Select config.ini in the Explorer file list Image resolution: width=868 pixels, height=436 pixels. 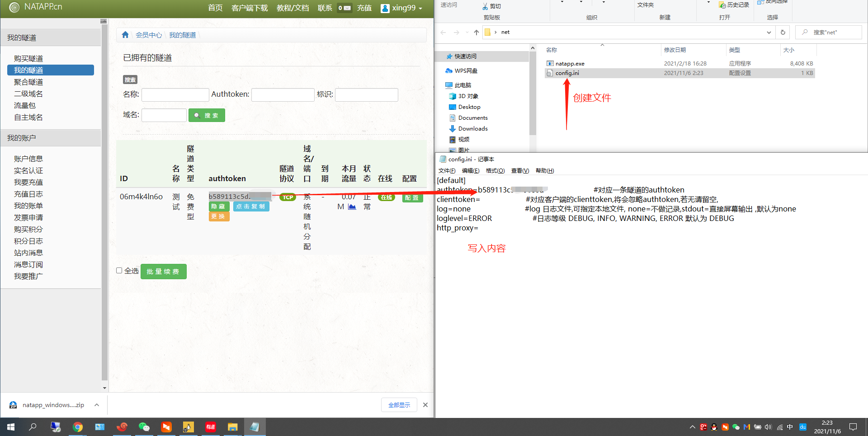pos(680,73)
